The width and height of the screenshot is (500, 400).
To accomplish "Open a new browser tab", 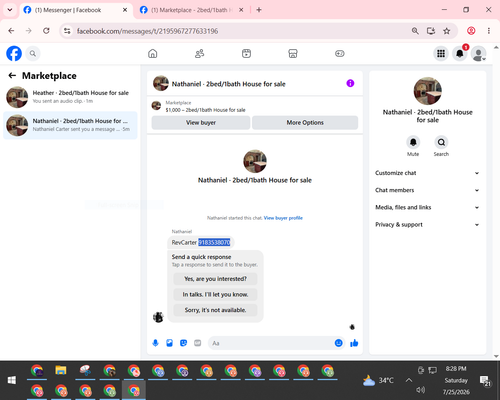I will (x=259, y=10).
